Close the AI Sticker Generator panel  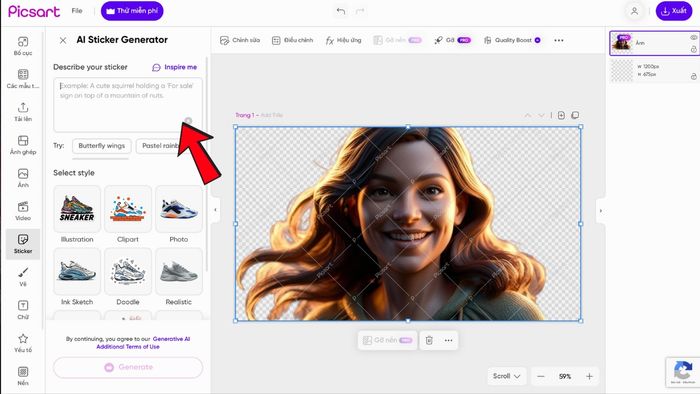click(x=63, y=40)
